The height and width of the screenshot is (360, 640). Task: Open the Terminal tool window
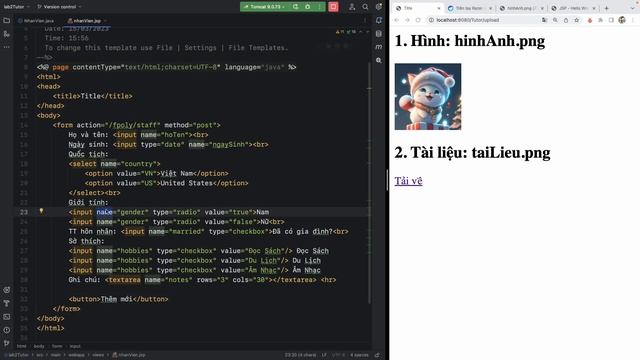point(7,317)
